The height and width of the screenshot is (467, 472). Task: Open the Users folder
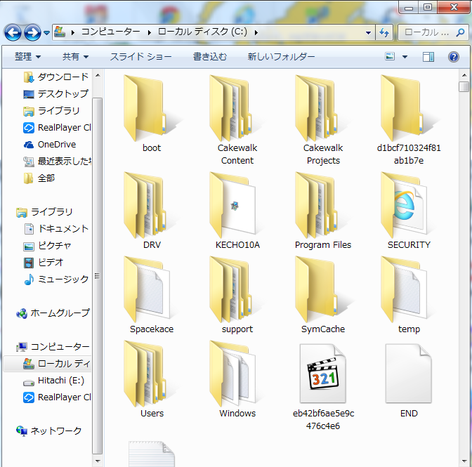coord(151,379)
